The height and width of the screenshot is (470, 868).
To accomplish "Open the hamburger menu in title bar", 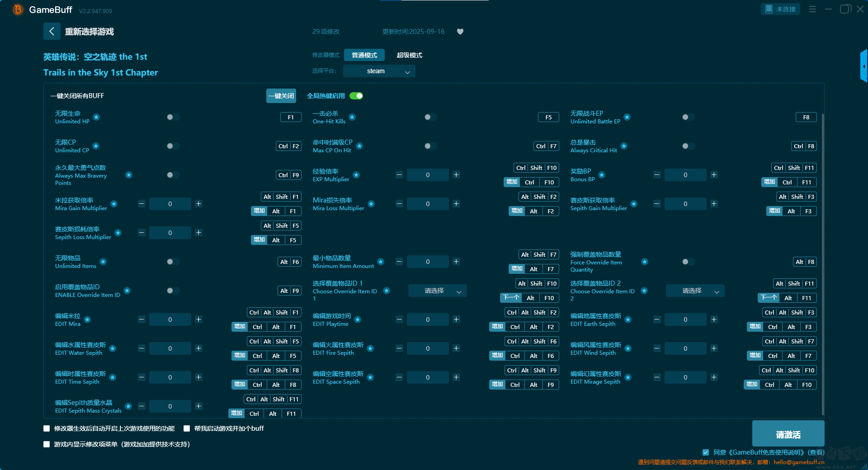I will pos(812,9).
